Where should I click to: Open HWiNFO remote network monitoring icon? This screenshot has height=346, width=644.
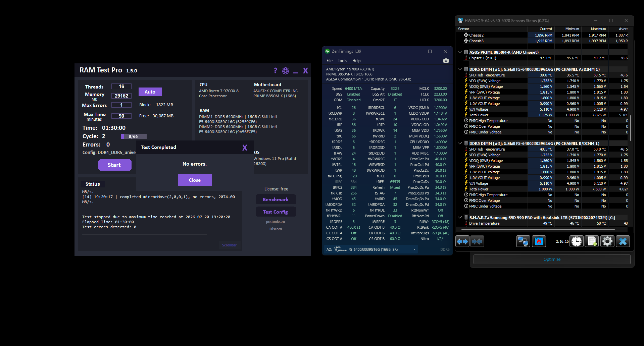[523, 241]
